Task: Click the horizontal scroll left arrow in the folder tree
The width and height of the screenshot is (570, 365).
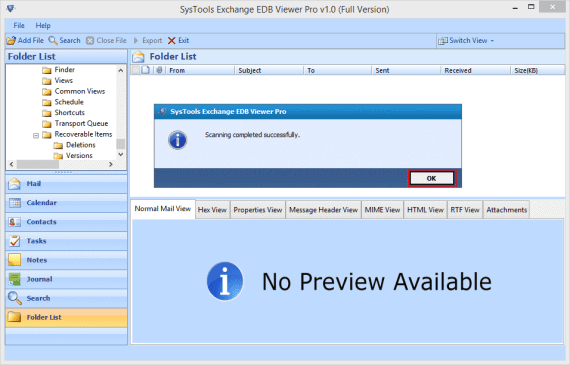Action: [x=11, y=164]
